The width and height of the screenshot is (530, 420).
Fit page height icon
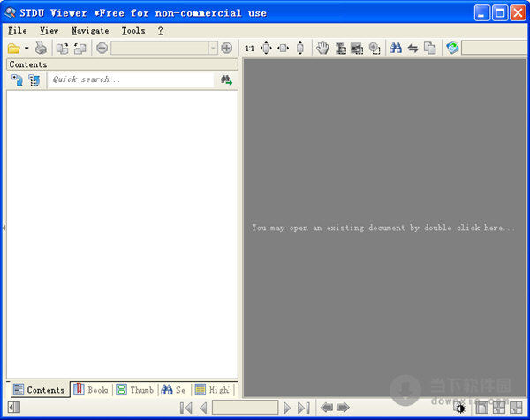[300, 49]
